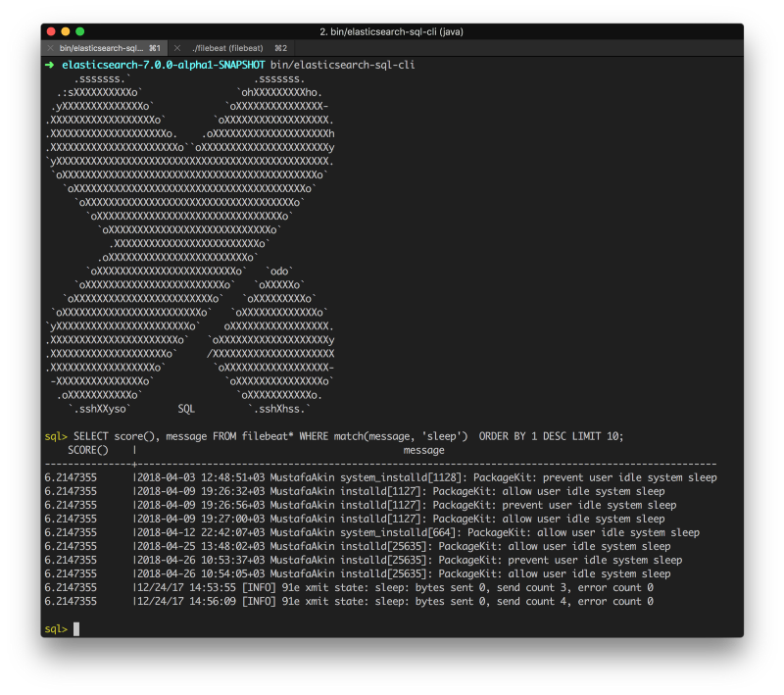Click the window title bin/elasticsearch-sql-cli (java)
The width and height of the screenshot is (784, 695).
(391, 31)
